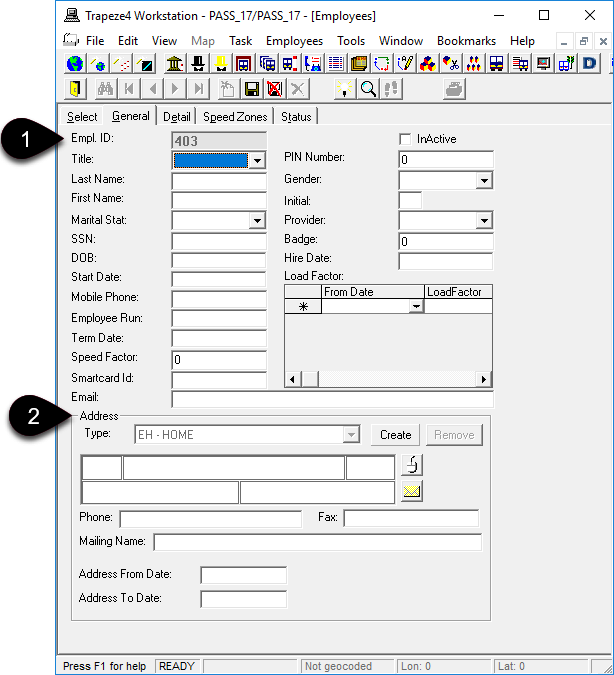Viewport: 614px width, 675px height.
Task: Click the Hire Date field
Action: tap(446, 261)
